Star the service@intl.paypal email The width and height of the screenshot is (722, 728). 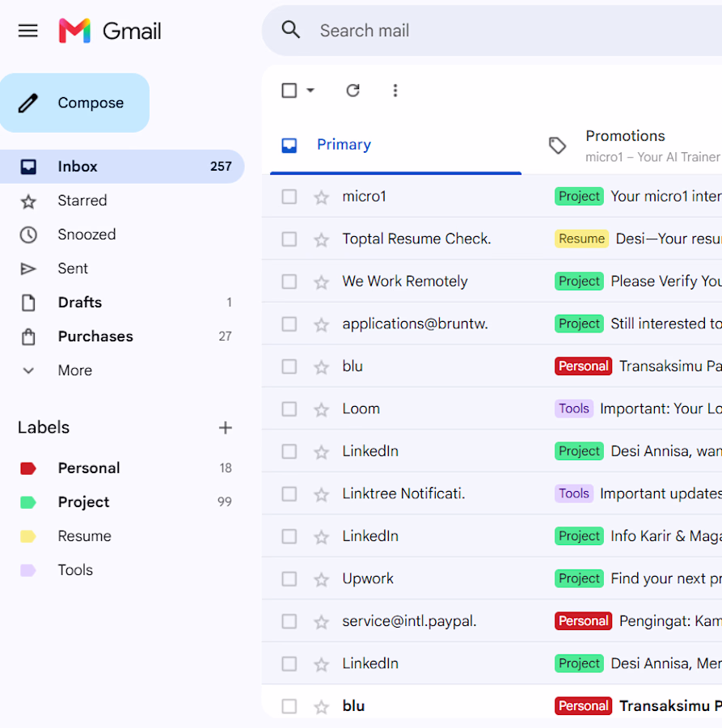pyautogui.click(x=321, y=622)
